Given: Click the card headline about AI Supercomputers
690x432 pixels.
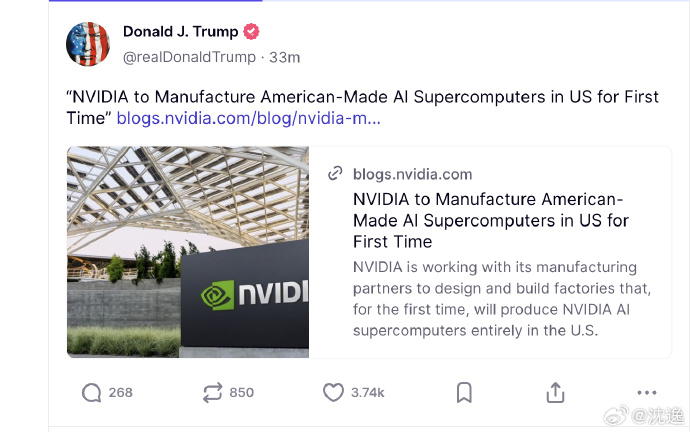Looking at the screenshot, I should click(x=490, y=220).
